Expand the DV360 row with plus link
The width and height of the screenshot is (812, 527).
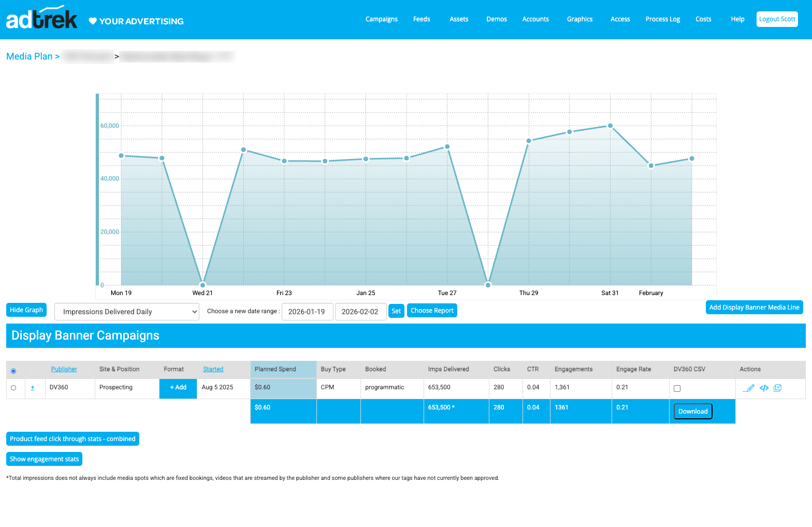pos(33,387)
